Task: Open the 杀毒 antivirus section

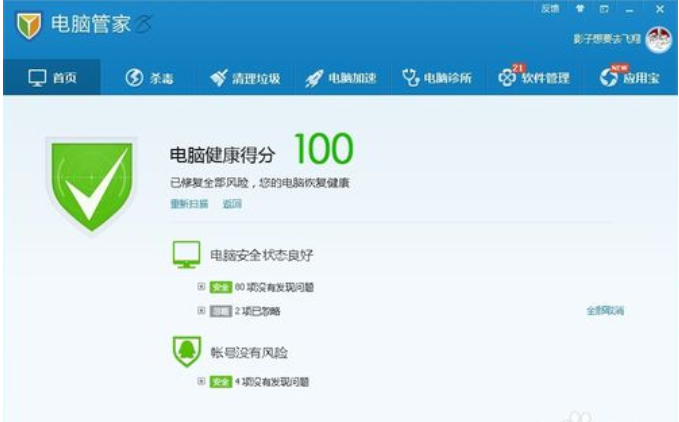Action: 148,77
